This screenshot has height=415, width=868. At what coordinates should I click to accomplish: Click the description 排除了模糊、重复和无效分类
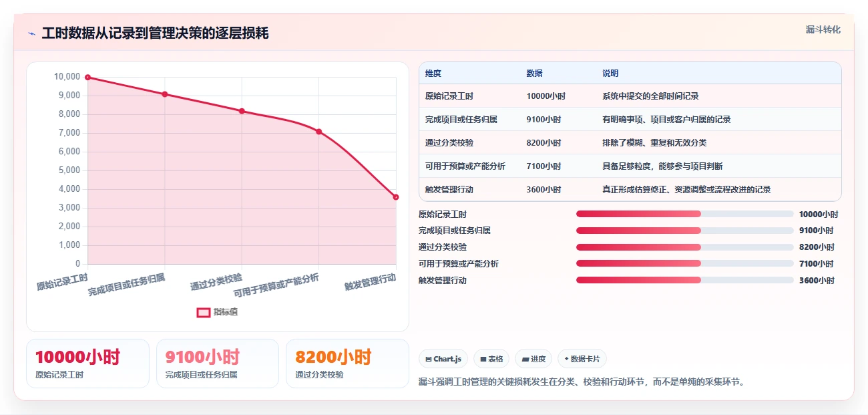(x=654, y=143)
